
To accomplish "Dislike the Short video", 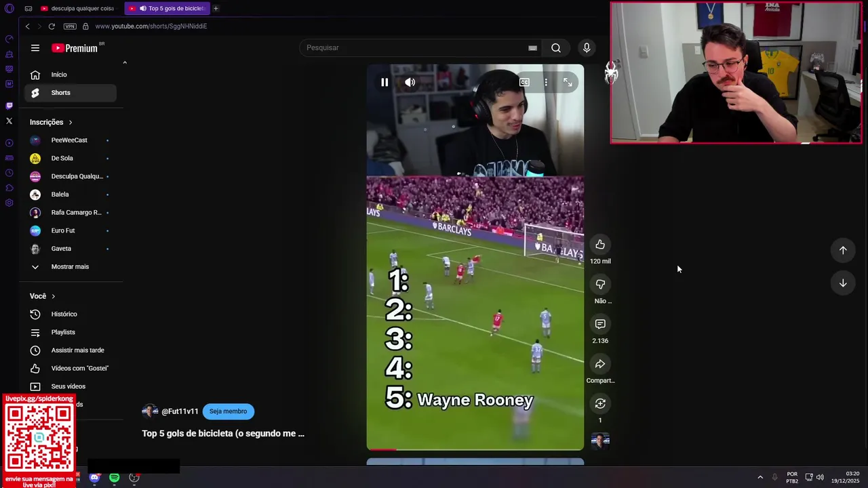I will coord(600,285).
